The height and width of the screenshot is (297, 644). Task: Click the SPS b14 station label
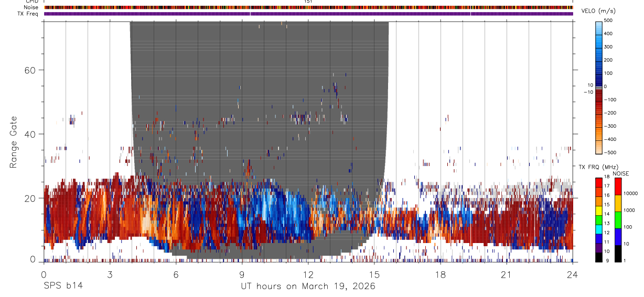(x=62, y=286)
